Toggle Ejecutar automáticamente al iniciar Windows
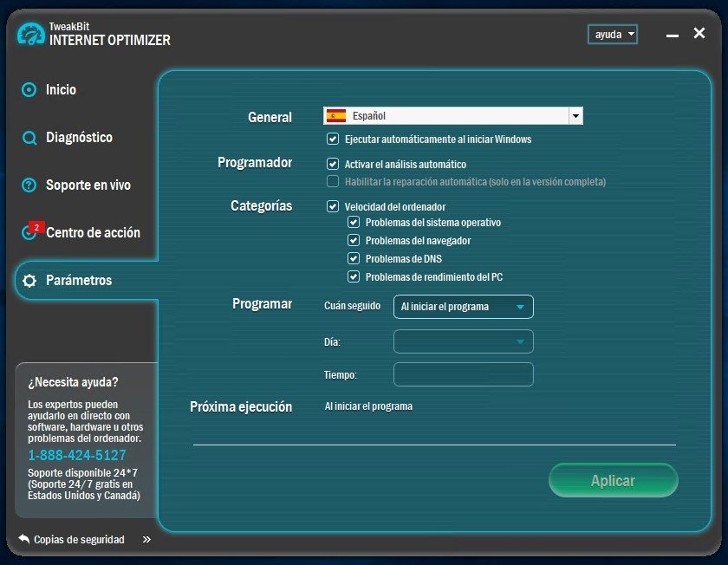728x565 pixels. click(x=333, y=139)
